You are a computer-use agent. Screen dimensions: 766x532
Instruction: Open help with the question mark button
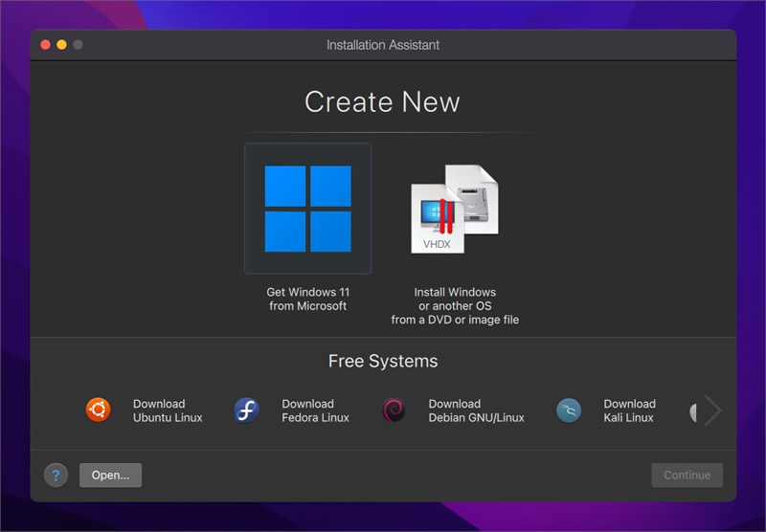(x=56, y=475)
